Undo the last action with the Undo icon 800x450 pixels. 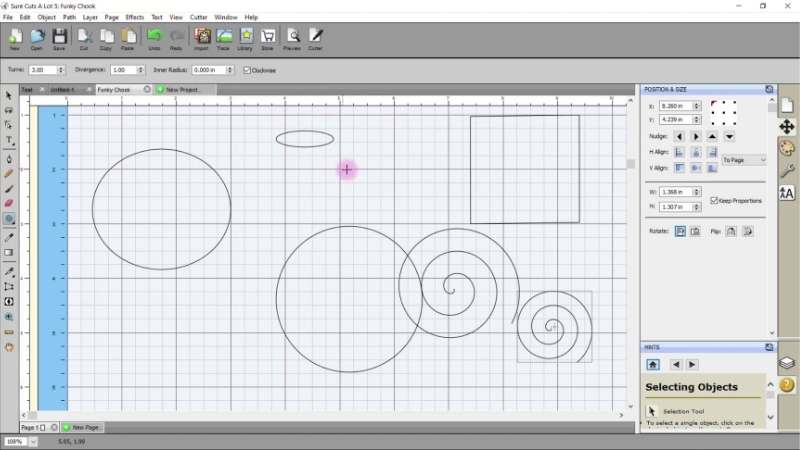[x=154, y=39]
